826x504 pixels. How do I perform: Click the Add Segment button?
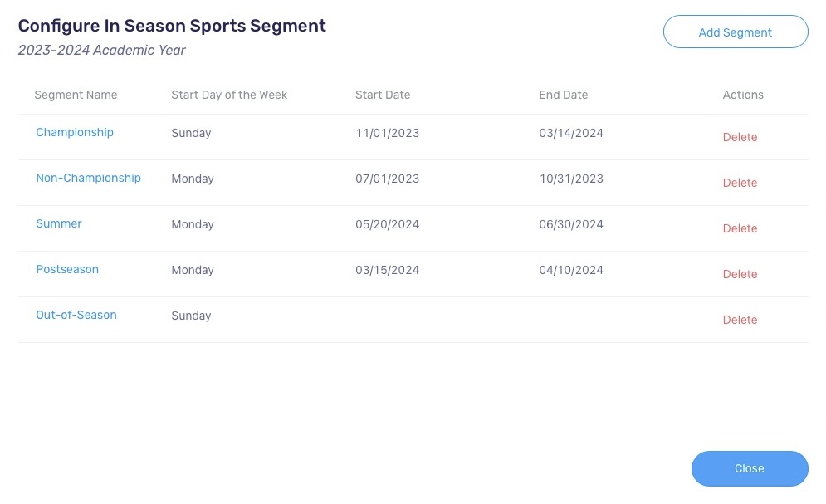[x=736, y=32]
